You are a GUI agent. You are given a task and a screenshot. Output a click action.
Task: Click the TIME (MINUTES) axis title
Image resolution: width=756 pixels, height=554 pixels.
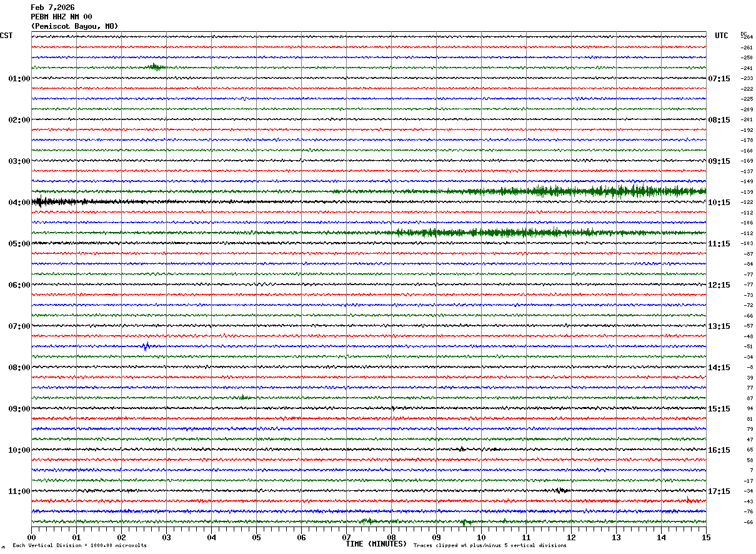(376, 544)
